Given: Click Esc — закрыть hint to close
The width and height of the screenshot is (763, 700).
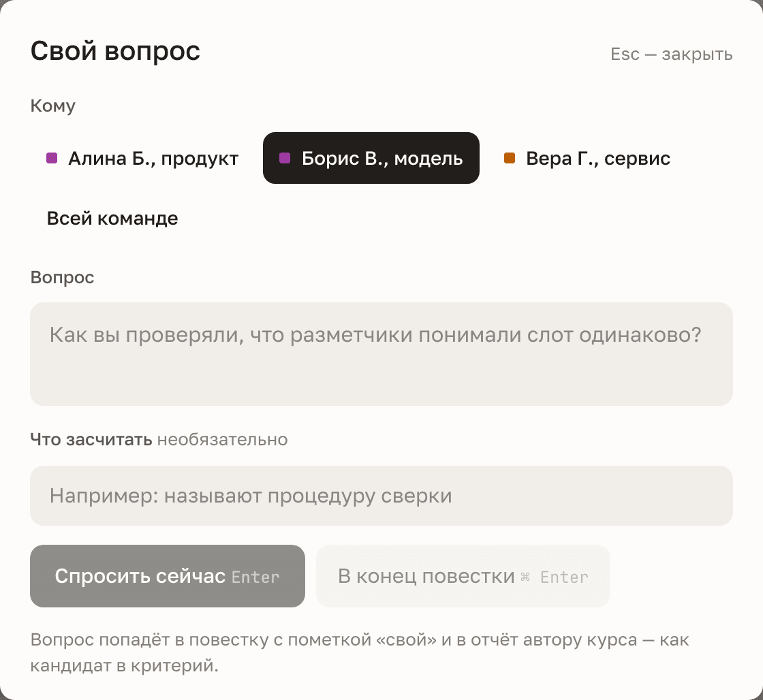Looking at the screenshot, I should pos(672,54).
